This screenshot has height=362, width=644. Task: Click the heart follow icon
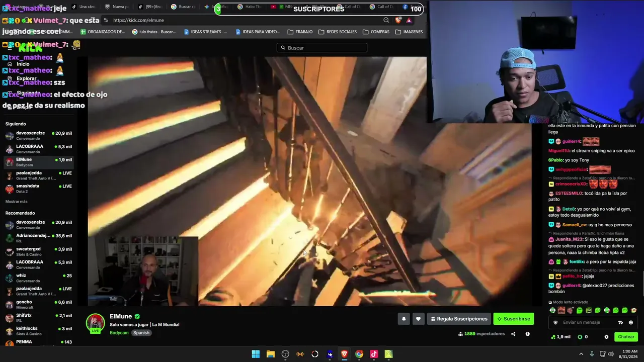(x=418, y=319)
